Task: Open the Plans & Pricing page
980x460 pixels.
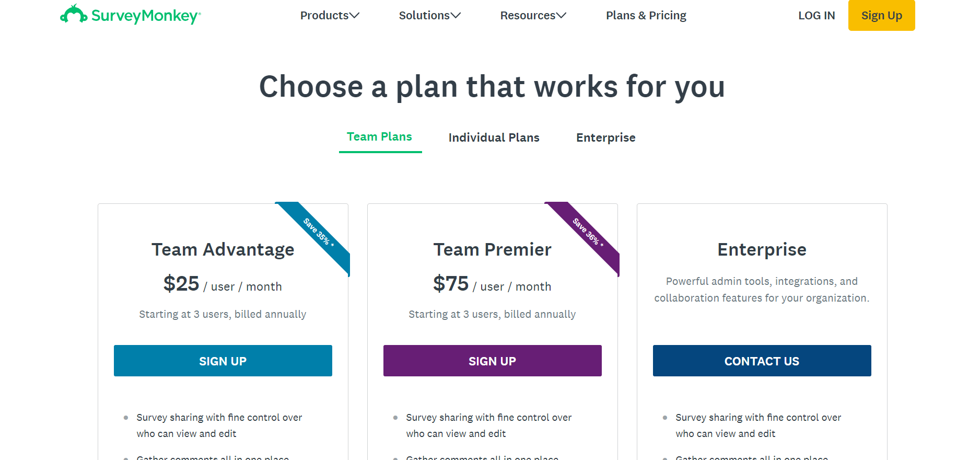Action: 646,16
